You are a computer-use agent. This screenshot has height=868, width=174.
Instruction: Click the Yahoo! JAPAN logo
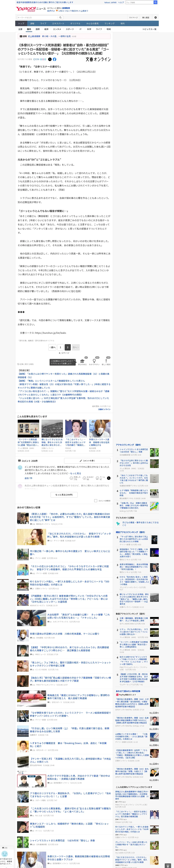(x=26, y=9)
